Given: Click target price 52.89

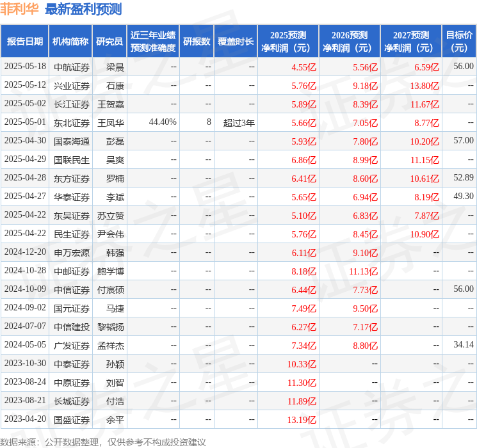Looking at the screenshot, I should point(464,178).
